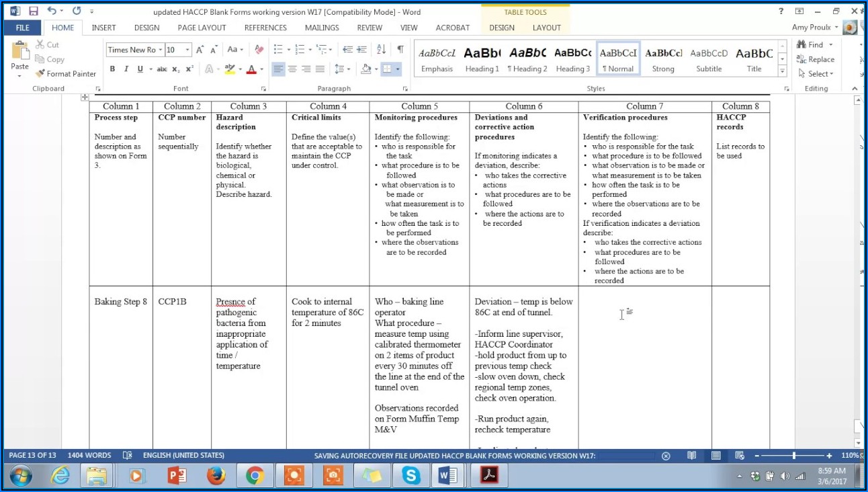The width and height of the screenshot is (868, 492).
Task: Save the document from the Quick Access Toolbar
Action: click(x=34, y=11)
